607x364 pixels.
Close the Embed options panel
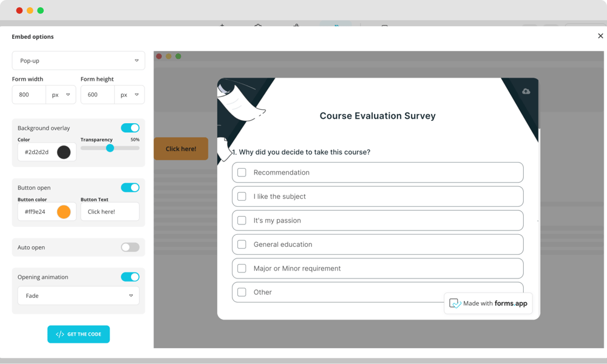600,36
